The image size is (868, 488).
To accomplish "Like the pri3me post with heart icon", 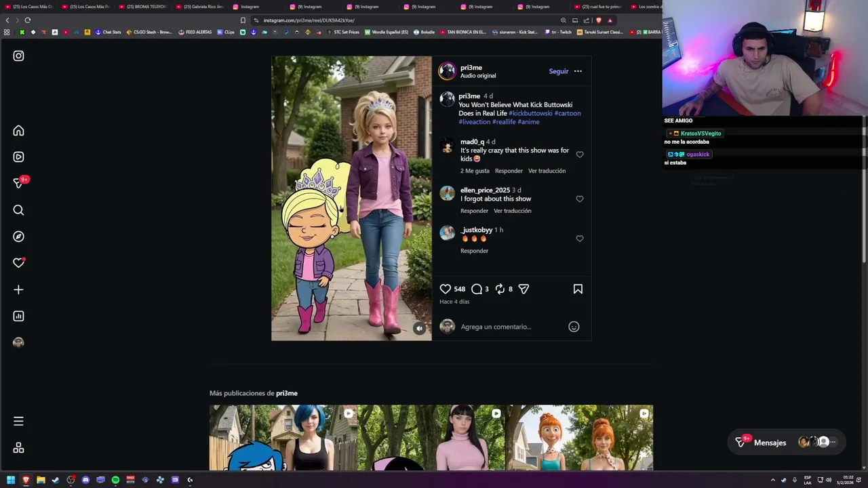I will point(445,289).
